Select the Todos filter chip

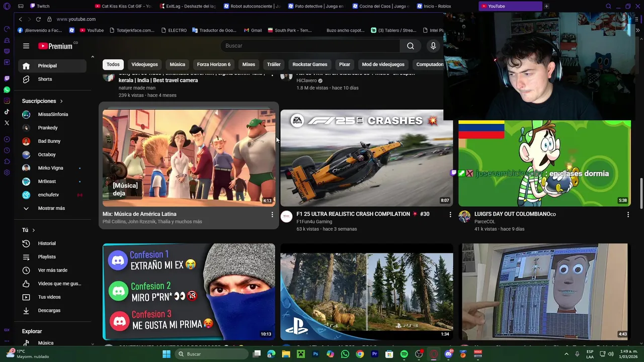coord(113,64)
